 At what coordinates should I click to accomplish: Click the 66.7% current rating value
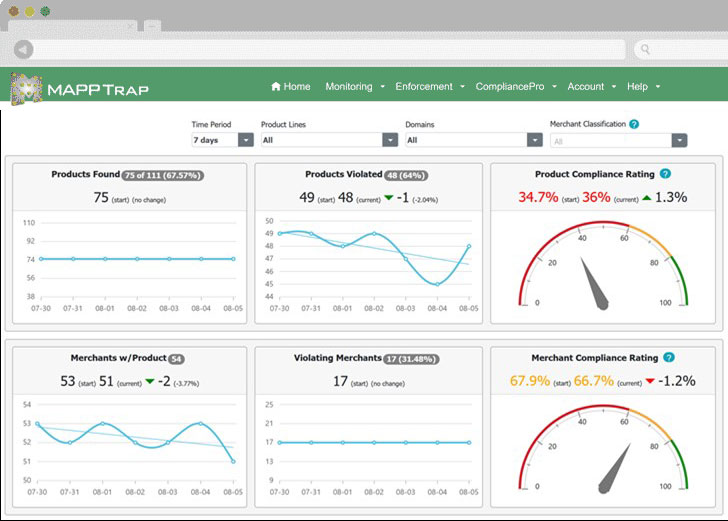[594, 381]
